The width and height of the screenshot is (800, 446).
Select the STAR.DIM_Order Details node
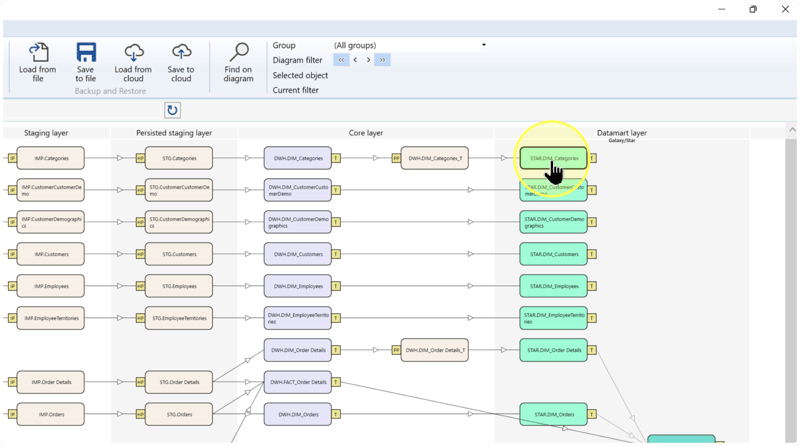tap(554, 350)
